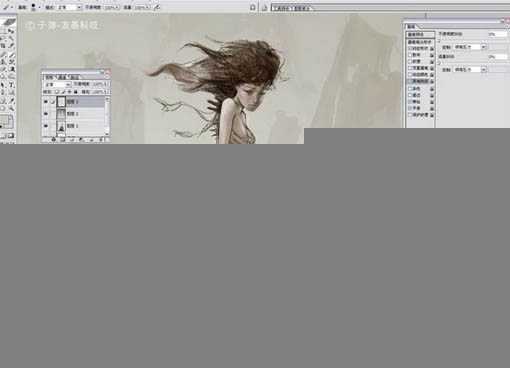This screenshot has height=368, width=510.
Task: Open Layers panel opacity value arrow
Action: point(106,84)
